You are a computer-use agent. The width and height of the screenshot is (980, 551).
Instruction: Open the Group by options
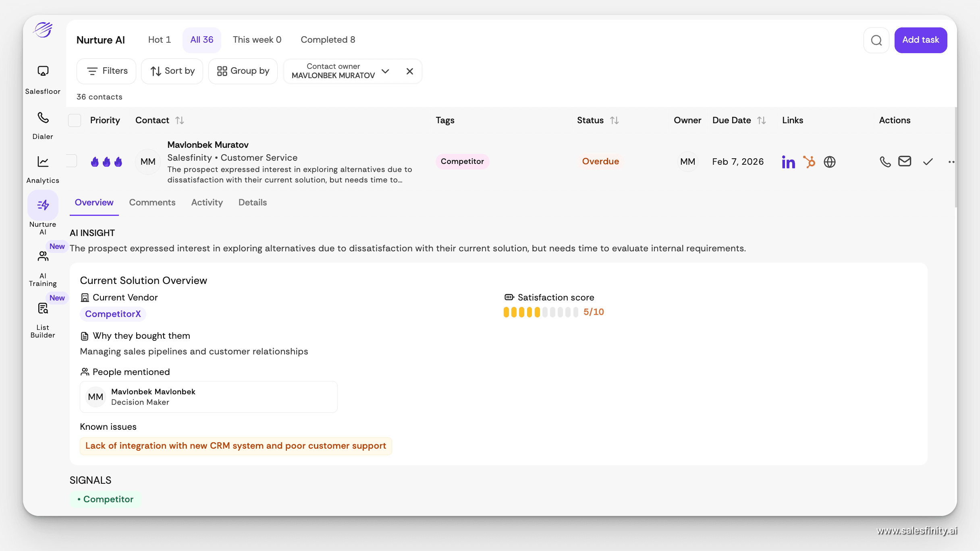click(243, 71)
